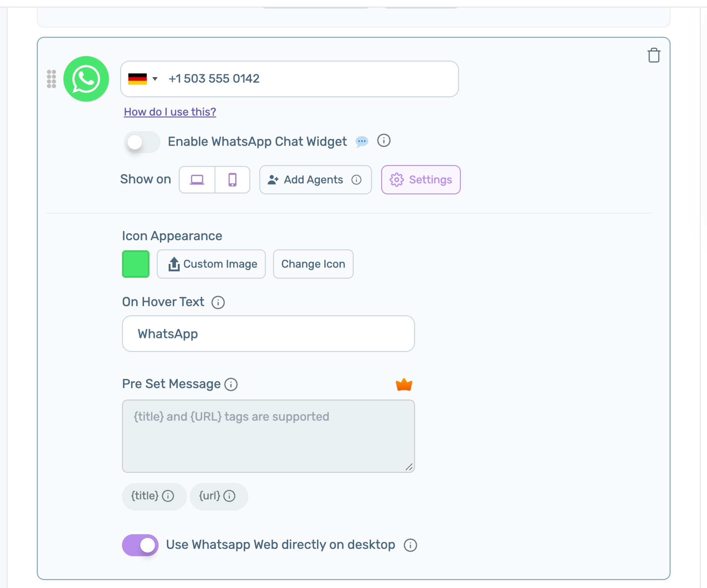Click the Add Agents button
This screenshot has height=588, width=707.
tap(315, 180)
